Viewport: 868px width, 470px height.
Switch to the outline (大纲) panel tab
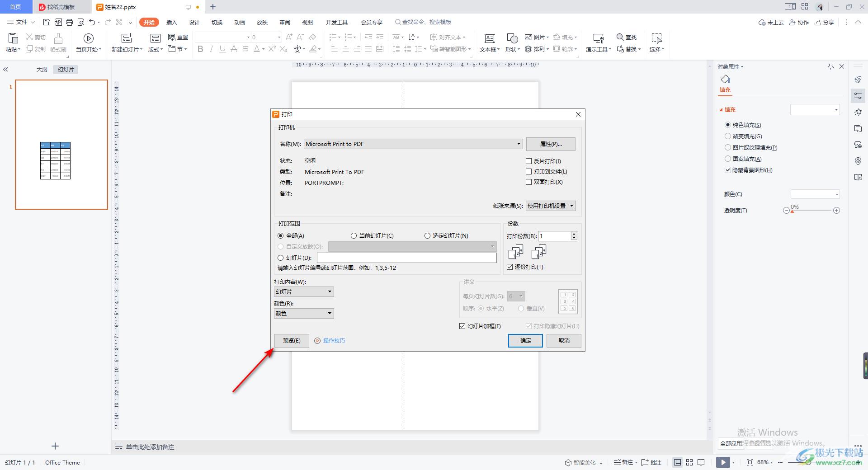[42, 70]
